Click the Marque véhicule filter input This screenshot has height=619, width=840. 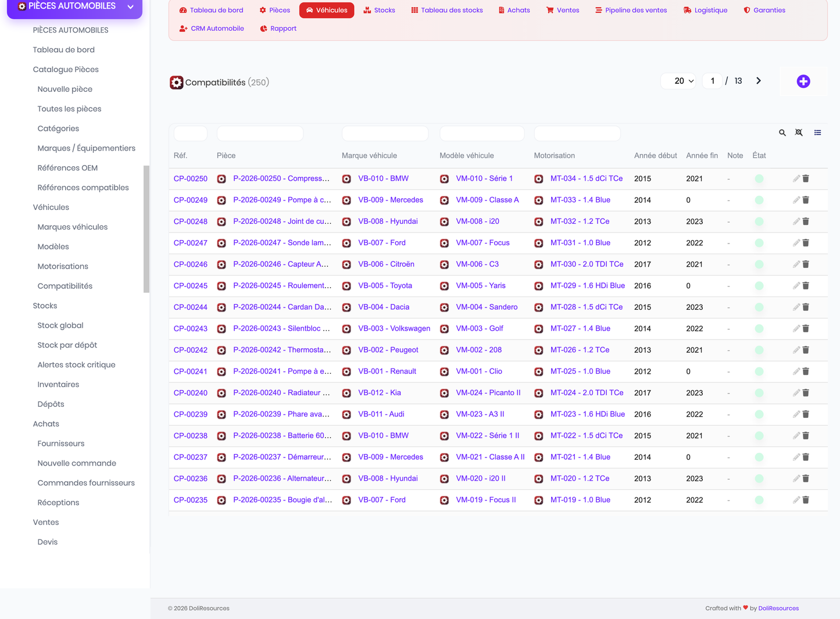385,133
